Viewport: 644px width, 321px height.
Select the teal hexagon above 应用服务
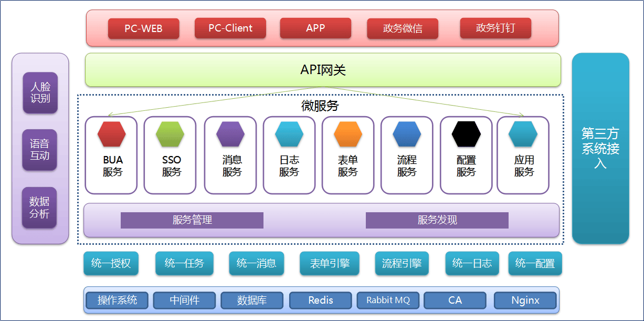(x=523, y=134)
